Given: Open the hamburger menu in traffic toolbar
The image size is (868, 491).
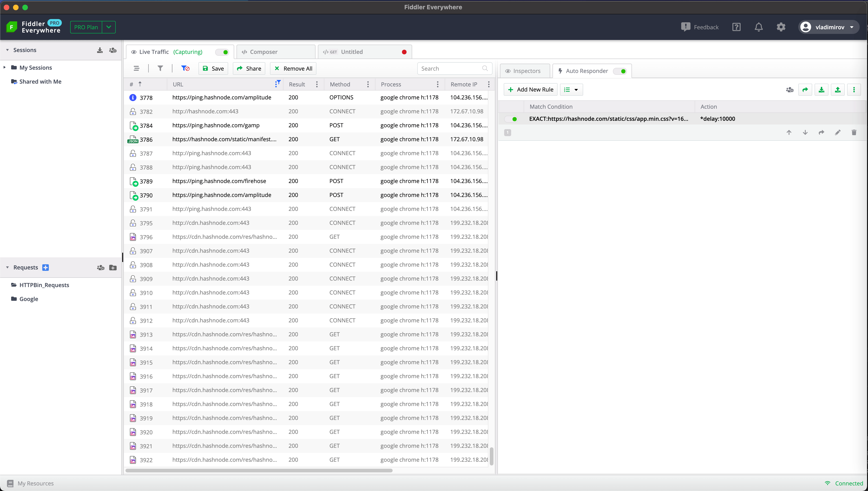Looking at the screenshot, I should 136,69.
